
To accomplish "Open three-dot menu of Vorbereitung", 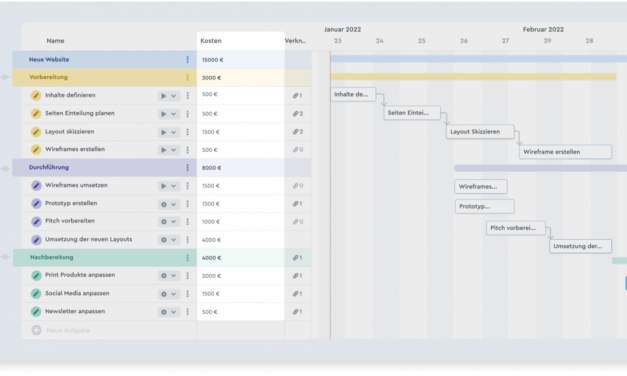I will click(188, 78).
